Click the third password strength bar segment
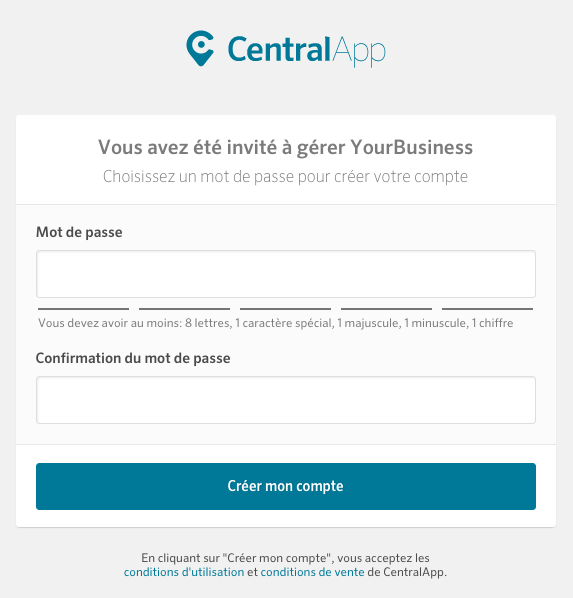This screenshot has height=598, width=573. tap(285, 309)
